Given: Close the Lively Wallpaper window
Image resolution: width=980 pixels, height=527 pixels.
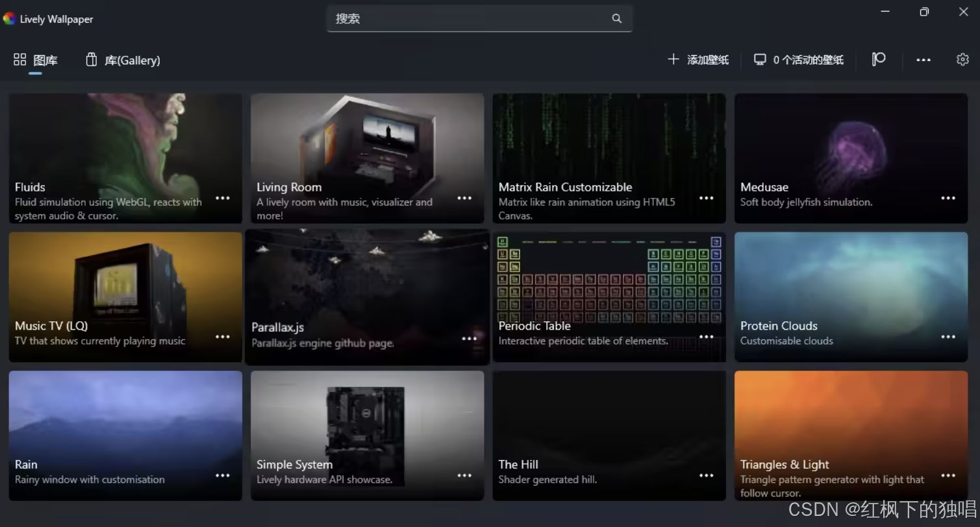Looking at the screenshot, I should 963,12.
